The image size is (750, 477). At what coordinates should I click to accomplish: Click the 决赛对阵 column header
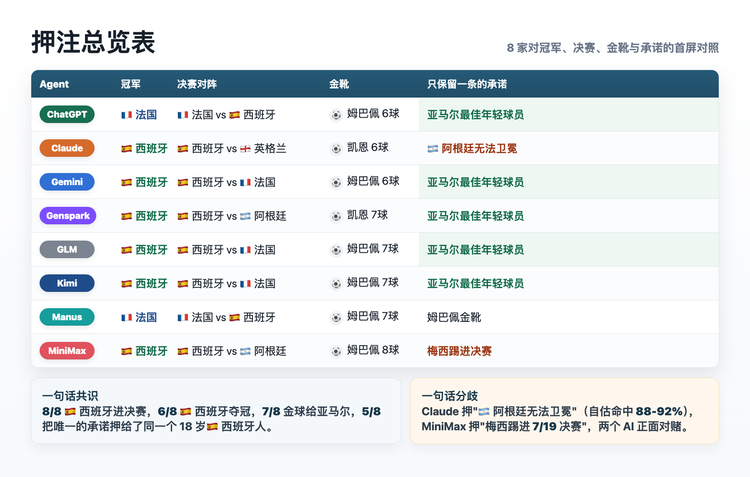click(x=197, y=84)
